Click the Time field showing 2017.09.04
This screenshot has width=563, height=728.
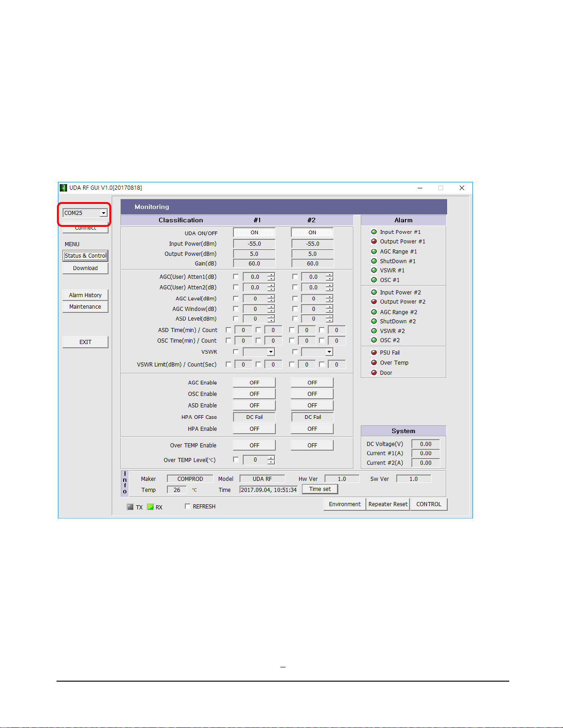[269, 490]
